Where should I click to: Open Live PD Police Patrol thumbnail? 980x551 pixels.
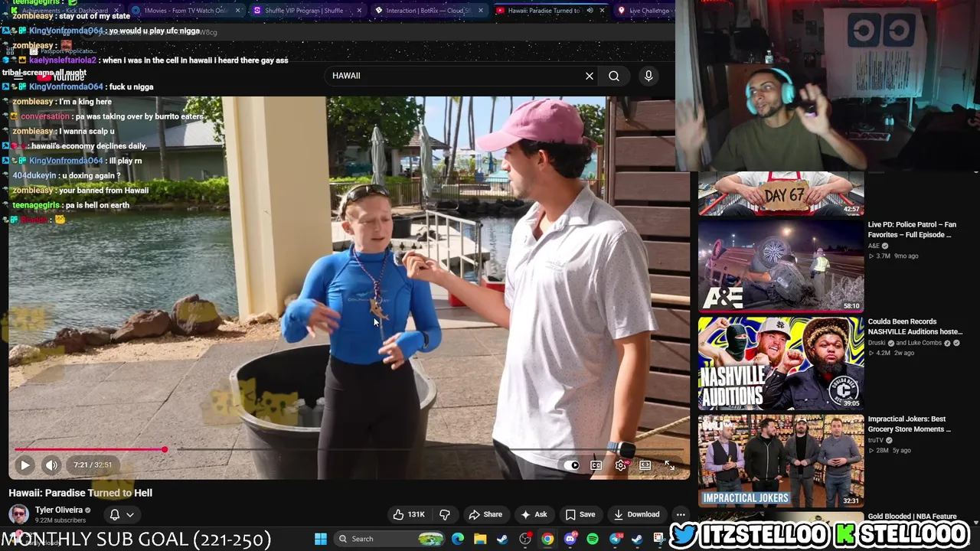(781, 266)
